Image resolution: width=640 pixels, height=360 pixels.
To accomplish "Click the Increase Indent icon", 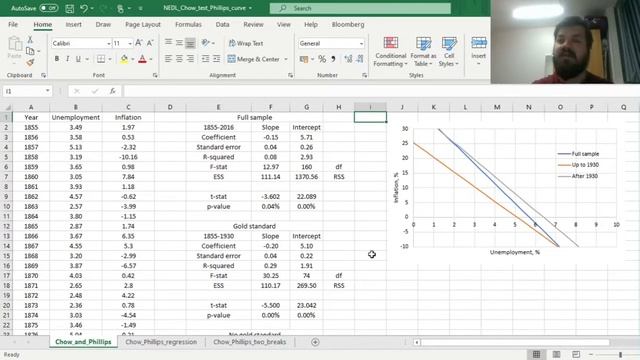I will click(216, 59).
